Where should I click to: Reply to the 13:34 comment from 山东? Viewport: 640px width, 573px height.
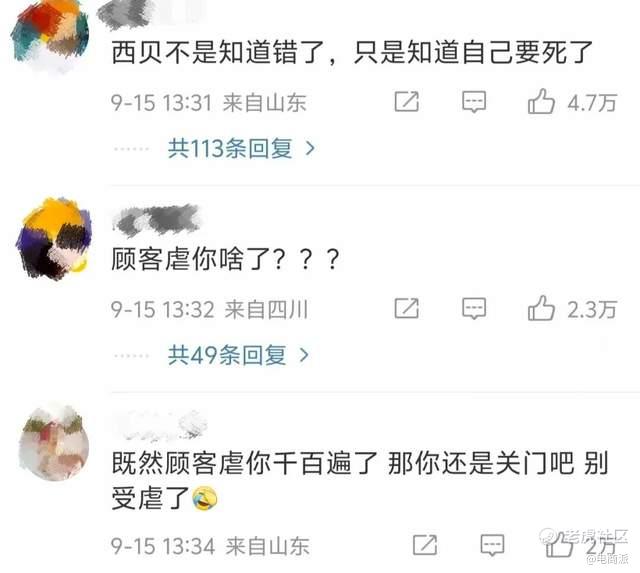tap(492, 545)
